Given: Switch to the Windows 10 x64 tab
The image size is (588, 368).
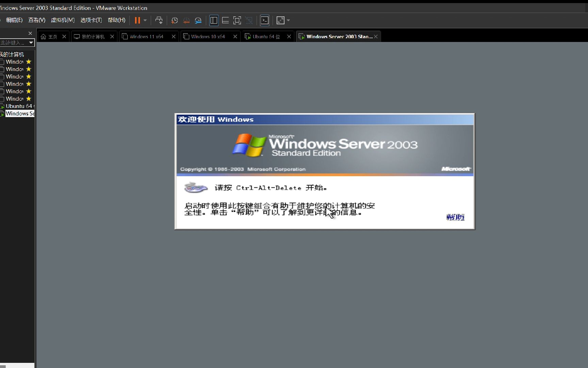Looking at the screenshot, I should point(205,36).
